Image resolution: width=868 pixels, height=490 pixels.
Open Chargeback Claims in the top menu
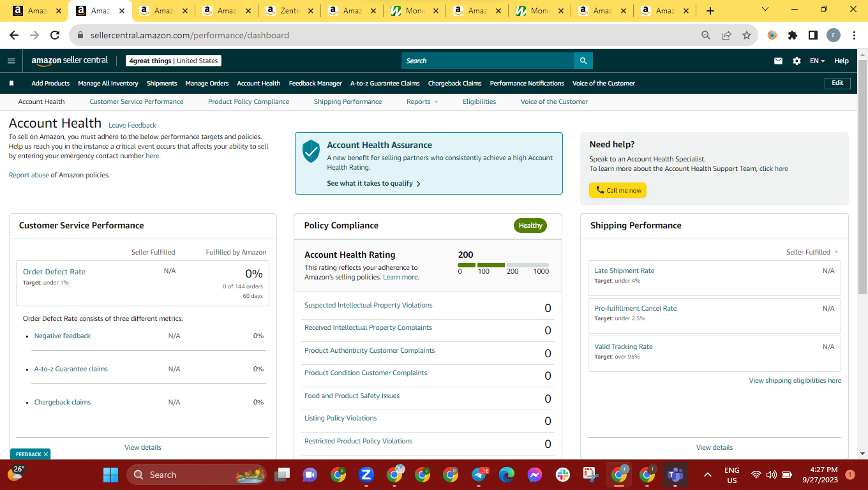454,84
